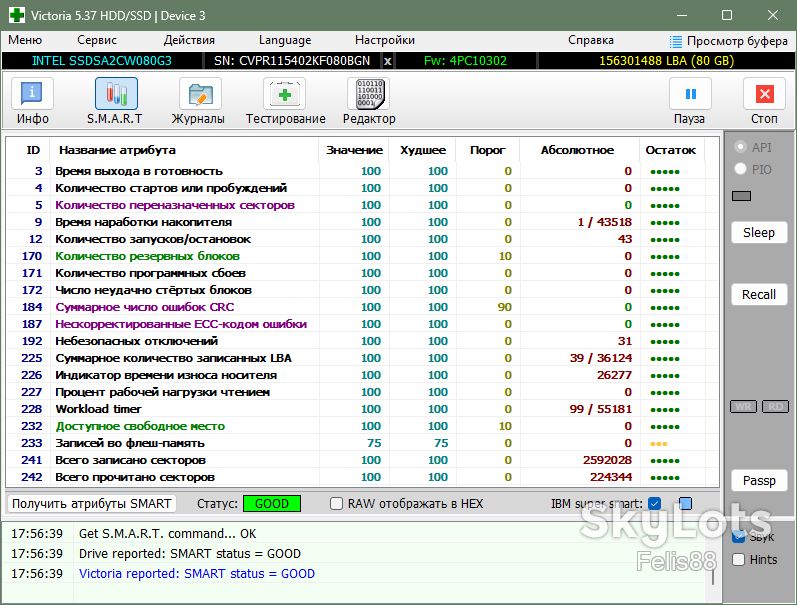Select the PIO radio button
This screenshot has width=797, height=605.
click(741, 169)
